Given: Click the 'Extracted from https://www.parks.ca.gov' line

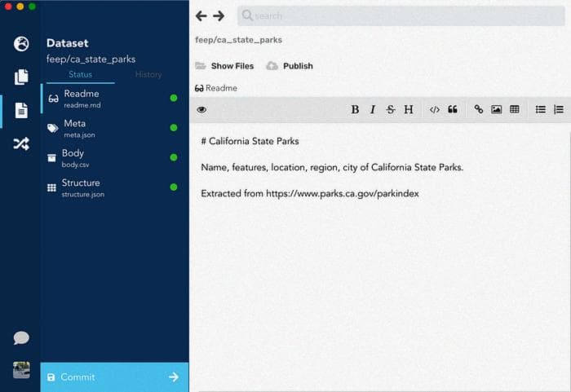Looking at the screenshot, I should click(310, 194).
